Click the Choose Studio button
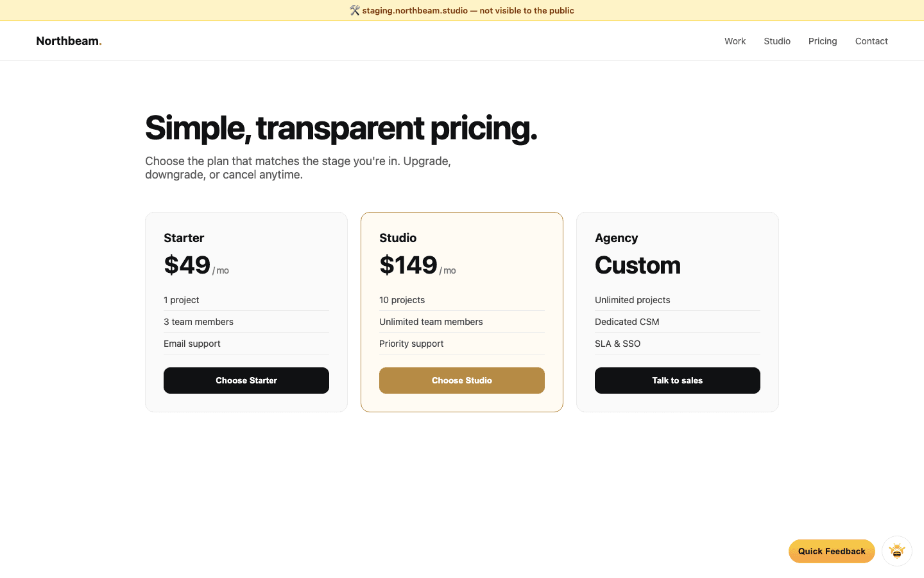This screenshot has width=924, height=578. click(462, 380)
